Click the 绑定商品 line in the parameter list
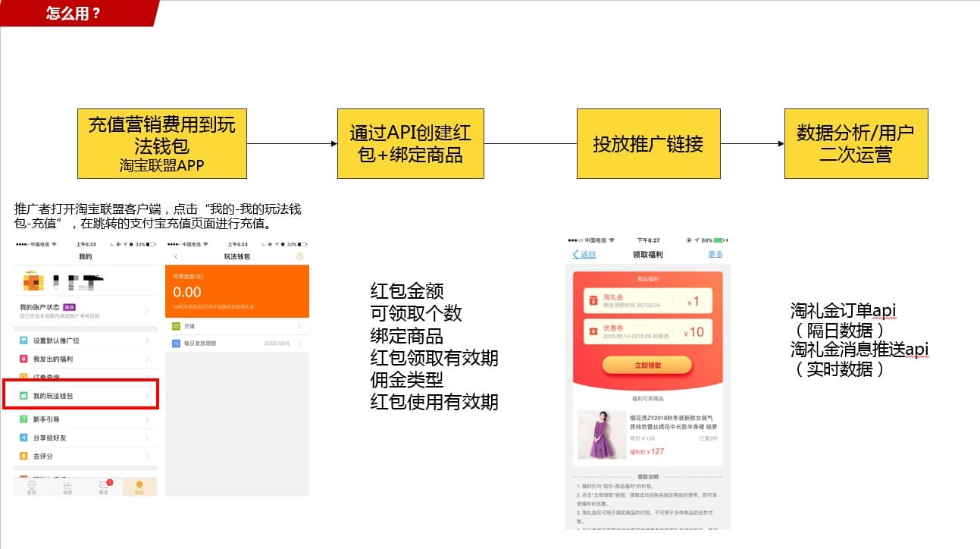980x549 pixels. [407, 335]
